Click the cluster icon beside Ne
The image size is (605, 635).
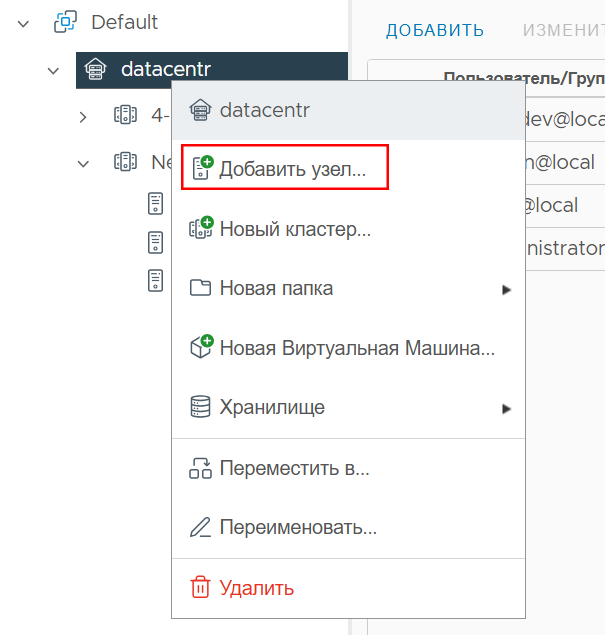[125, 162]
